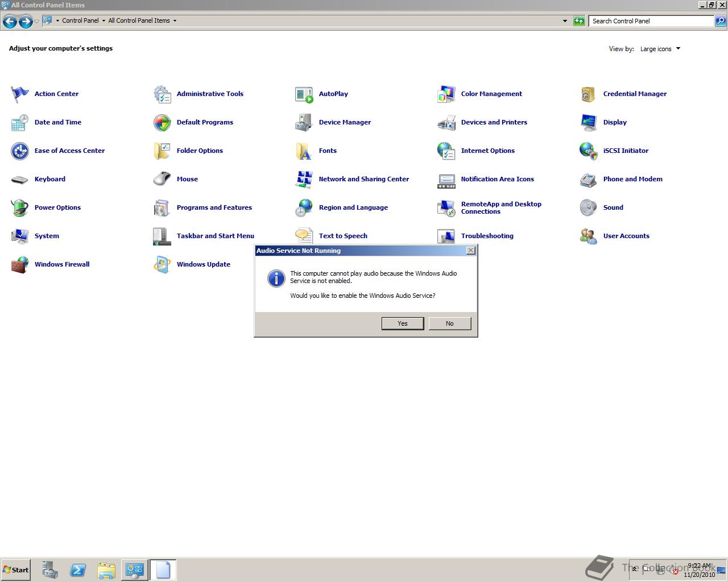Open the Credential Manager safe icon
Viewport: 728px width, 582px height.
pyautogui.click(x=589, y=94)
